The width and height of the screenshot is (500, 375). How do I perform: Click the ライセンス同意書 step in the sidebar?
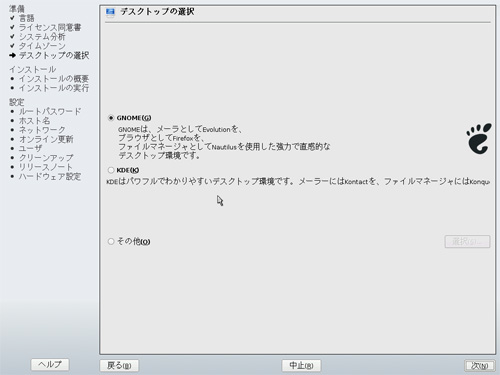50,27
